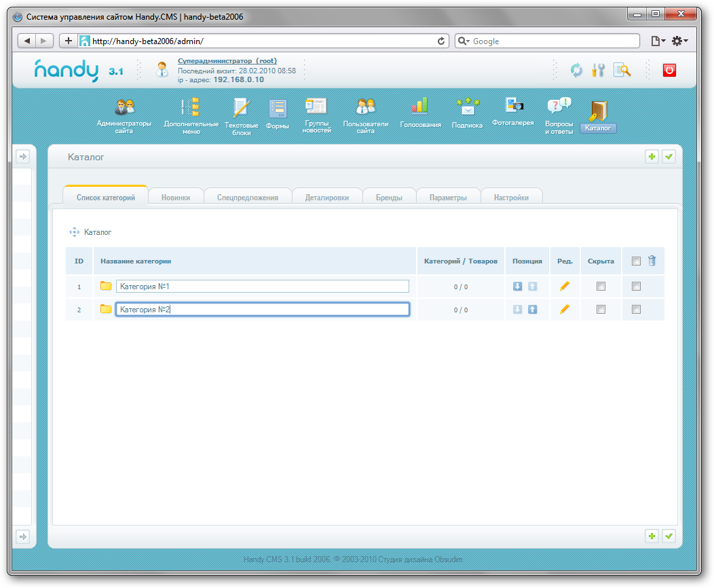Click into the Категория №1 name field
This screenshot has width=714, height=588.
[263, 287]
